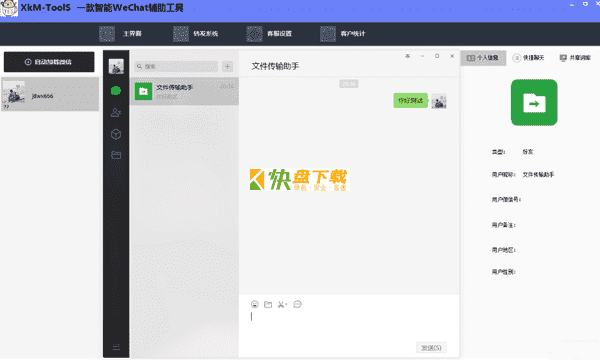Open the emoji picker icon
This screenshot has height=360, width=600.
pos(255,305)
